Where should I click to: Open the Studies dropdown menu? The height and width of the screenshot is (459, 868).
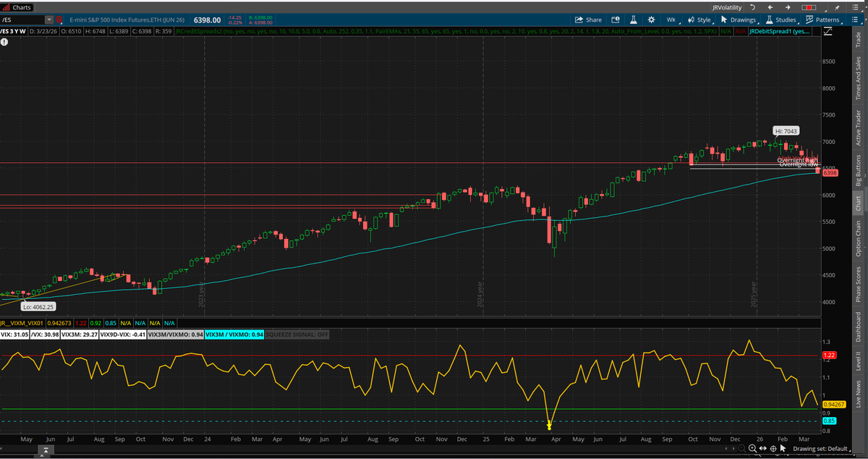781,20
